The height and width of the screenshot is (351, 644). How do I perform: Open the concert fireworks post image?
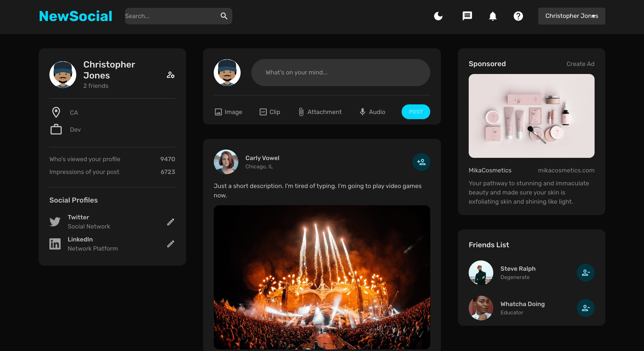[x=322, y=277]
